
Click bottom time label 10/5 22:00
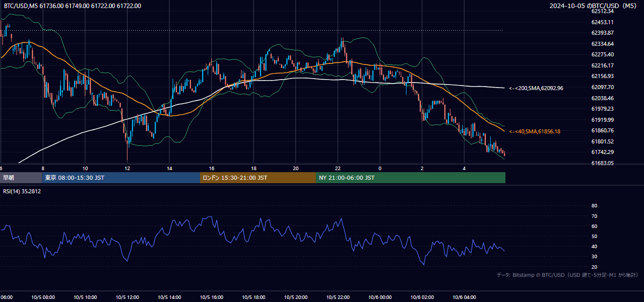tap(338, 297)
